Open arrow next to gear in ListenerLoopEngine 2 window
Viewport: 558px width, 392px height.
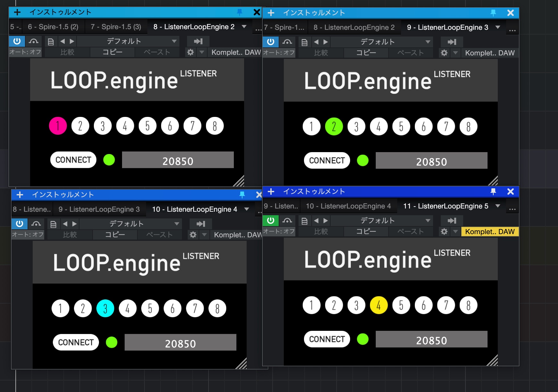coord(202,52)
